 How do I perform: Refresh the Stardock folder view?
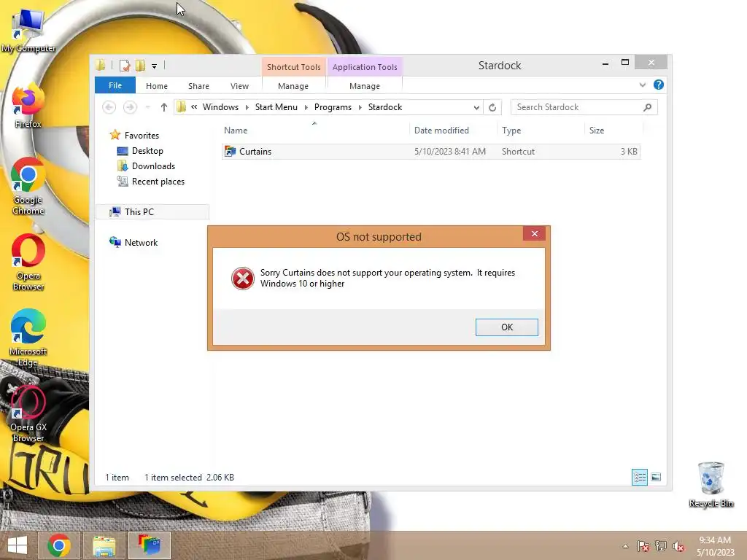[x=492, y=107]
